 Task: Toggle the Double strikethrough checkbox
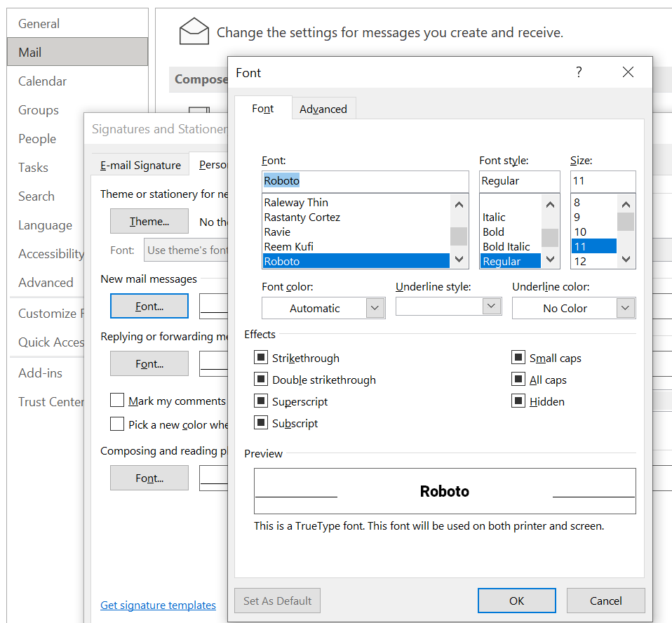(x=260, y=379)
